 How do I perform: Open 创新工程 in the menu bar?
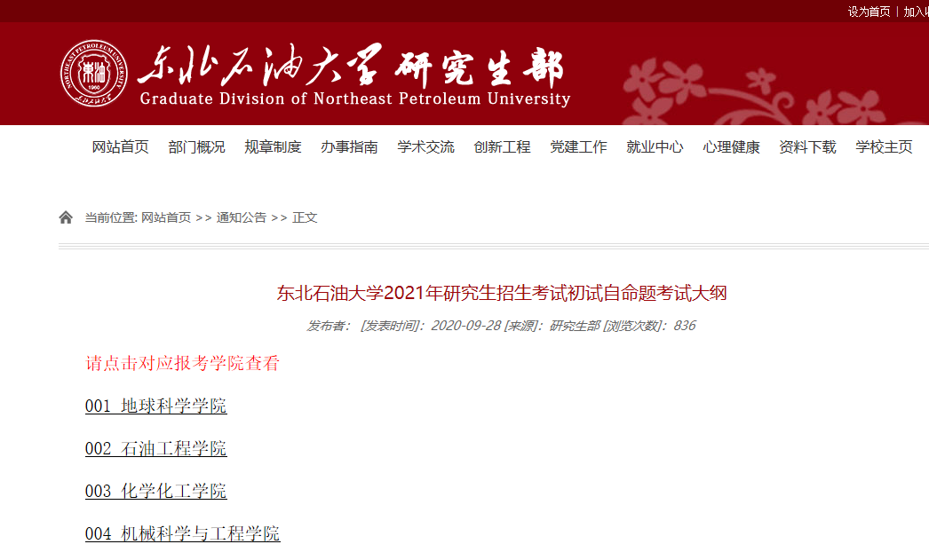click(502, 147)
